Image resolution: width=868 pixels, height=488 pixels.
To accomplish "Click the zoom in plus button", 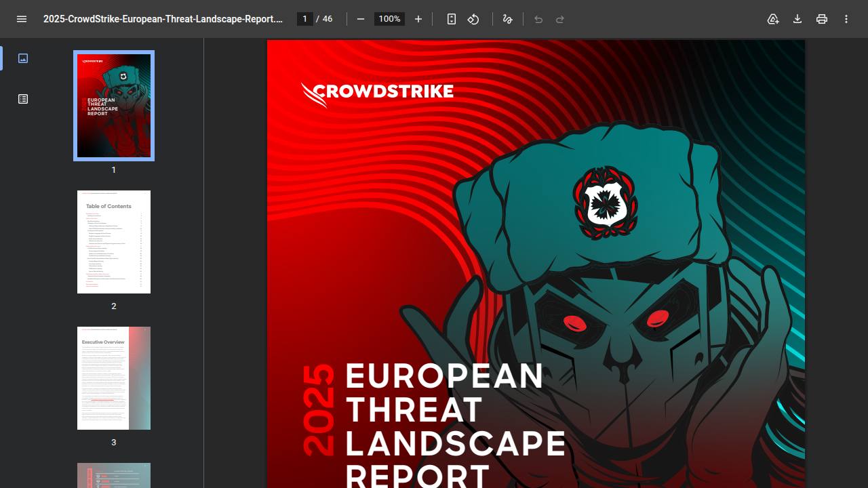I will tap(418, 19).
